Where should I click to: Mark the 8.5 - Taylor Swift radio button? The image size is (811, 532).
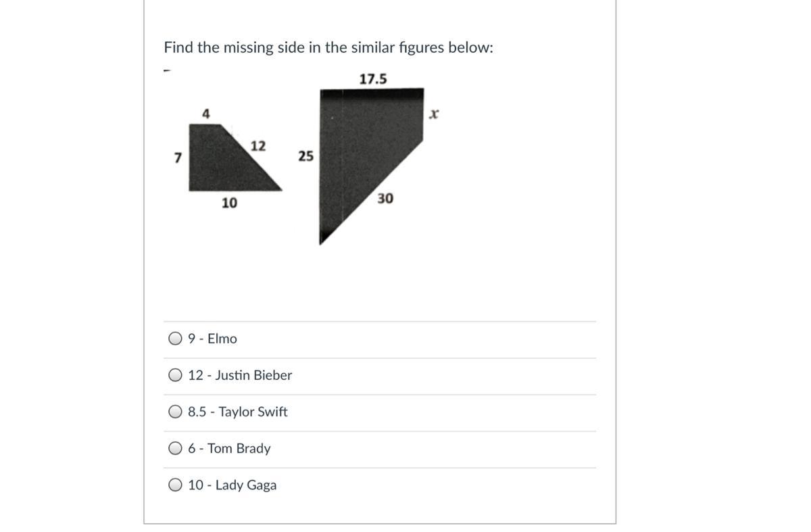coord(176,412)
